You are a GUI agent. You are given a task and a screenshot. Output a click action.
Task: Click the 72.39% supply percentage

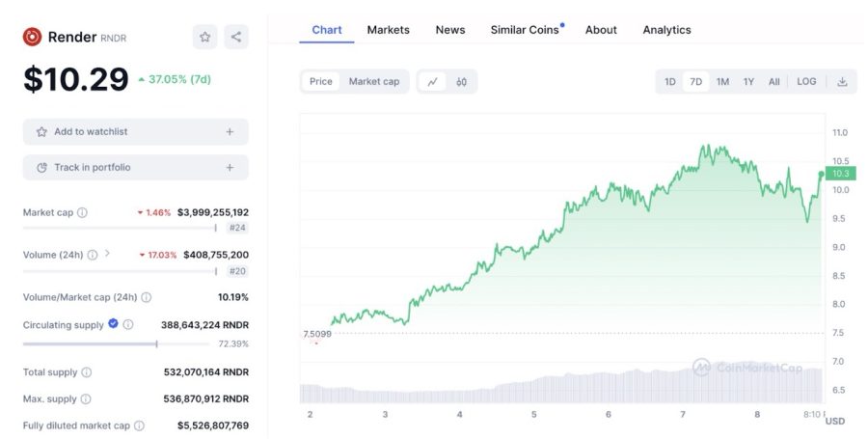(233, 343)
